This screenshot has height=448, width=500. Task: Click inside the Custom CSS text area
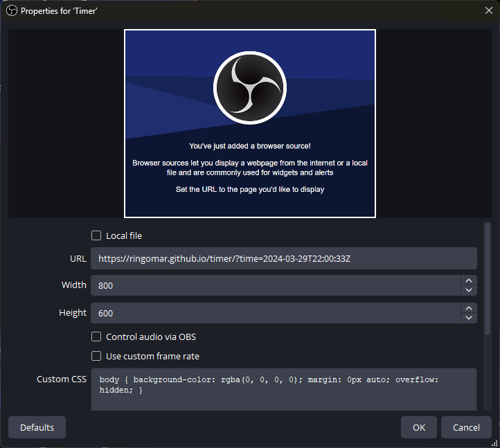[284, 389]
